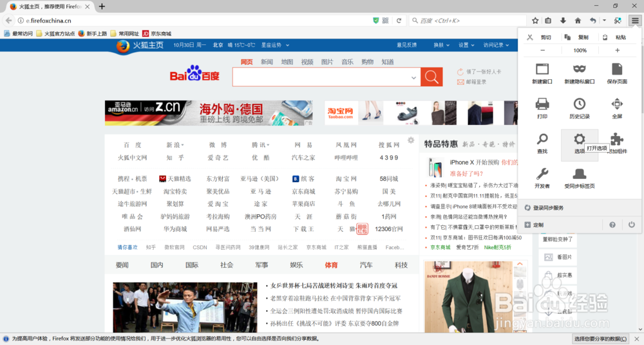Viewport: 644px width, 345px height.
Task: Open the 京东商城 bookmark
Action: tap(156, 33)
